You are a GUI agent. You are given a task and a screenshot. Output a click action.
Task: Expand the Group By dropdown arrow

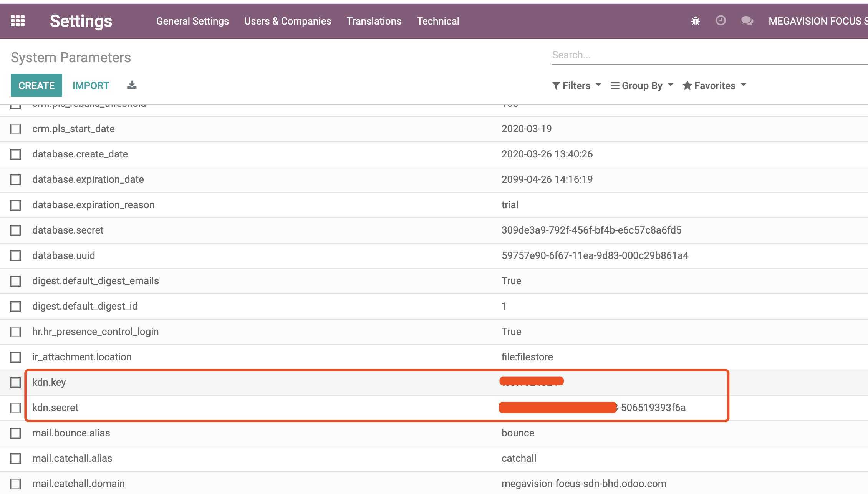pyautogui.click(x=671, y=85)
